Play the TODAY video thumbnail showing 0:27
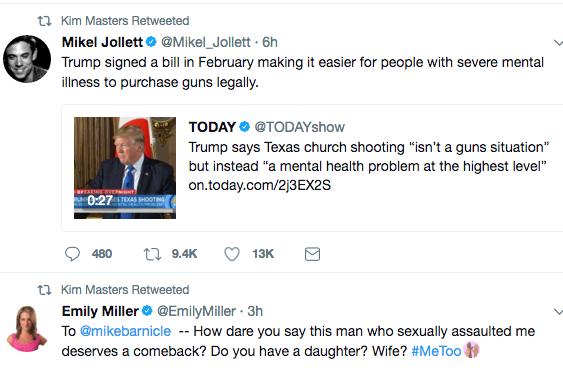Screen dimensions: 563x372 coord(125,168)
